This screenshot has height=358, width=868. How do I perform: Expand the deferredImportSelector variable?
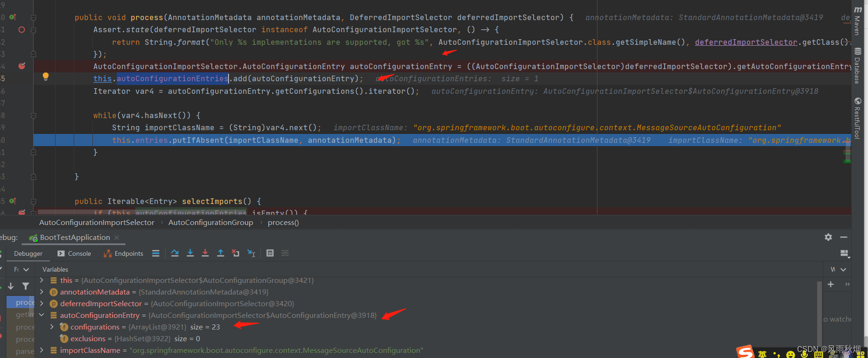point(42,303)
